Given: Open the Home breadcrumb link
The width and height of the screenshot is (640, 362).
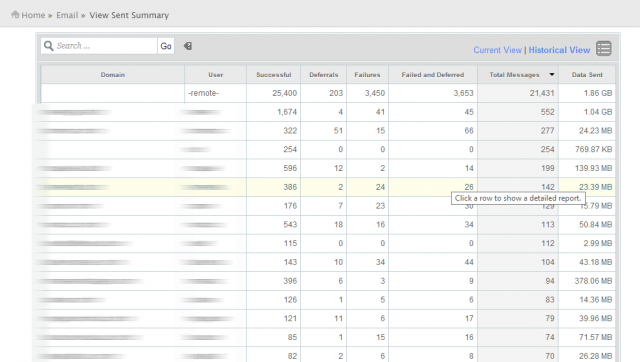Looking at the screenshot, I should (33, 15).
